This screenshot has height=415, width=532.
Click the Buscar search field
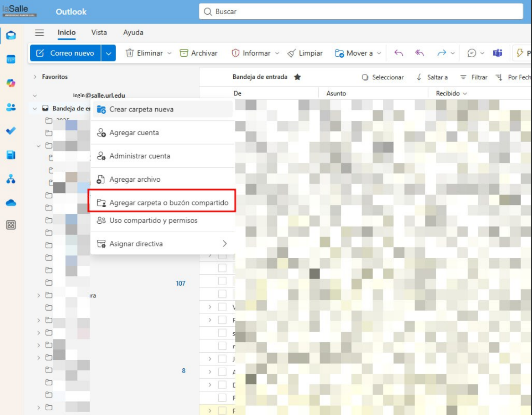pos(361,11)
